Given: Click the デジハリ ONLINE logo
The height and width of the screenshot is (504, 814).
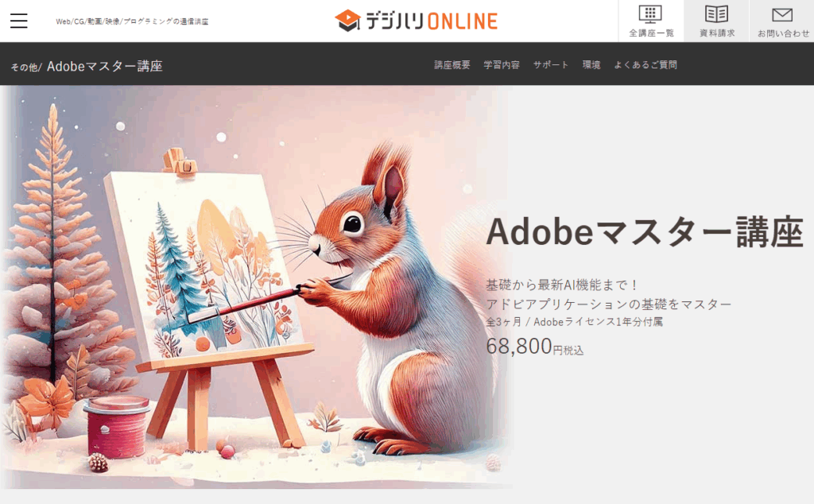Looking at the screenshot, I should pyautogui.click(x=417, y=21).
